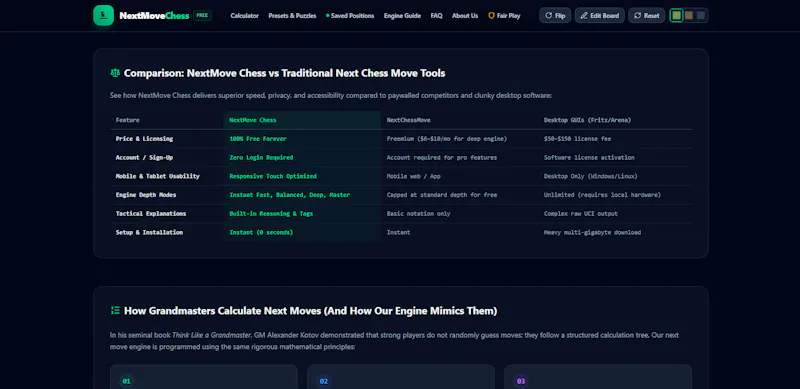Click Account required for pro features cell

pyautogui.click(x=442, y=158)
